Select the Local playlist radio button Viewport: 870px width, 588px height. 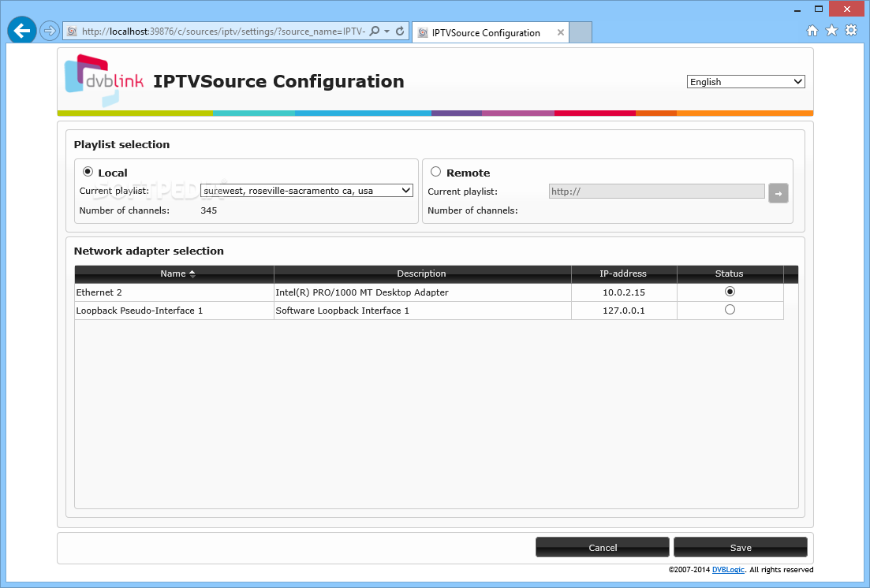point(88,171)
